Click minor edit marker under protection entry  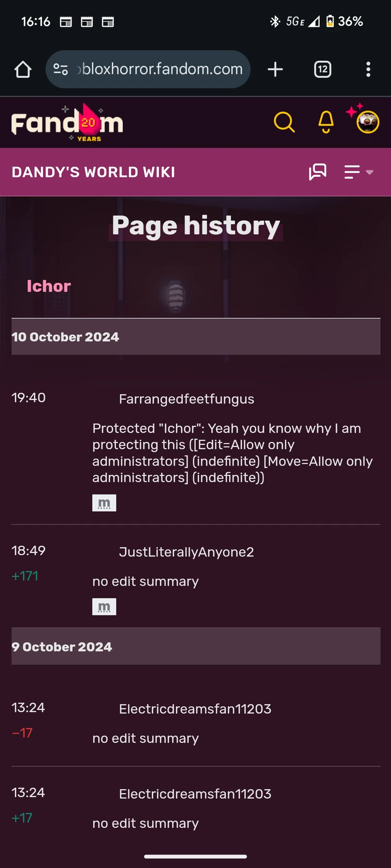point(104,503)
